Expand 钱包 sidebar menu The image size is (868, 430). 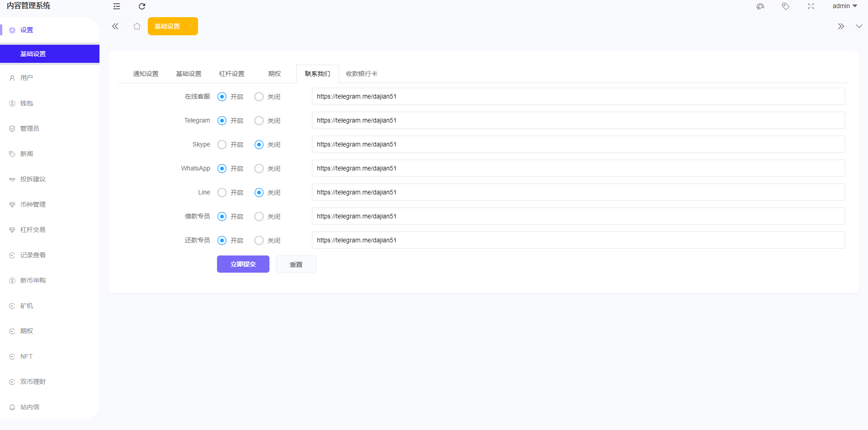coord(27,103)
